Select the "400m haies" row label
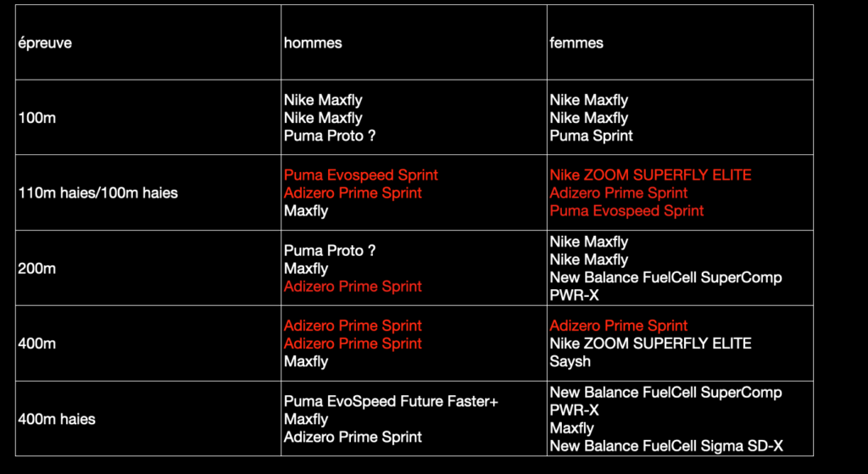The image size is (868, 474). [x=57, y=419]
